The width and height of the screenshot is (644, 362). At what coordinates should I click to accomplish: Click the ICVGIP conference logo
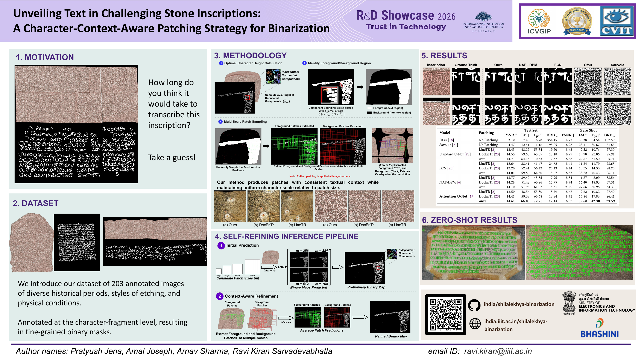pyautogui.click(x=539, y=21)
